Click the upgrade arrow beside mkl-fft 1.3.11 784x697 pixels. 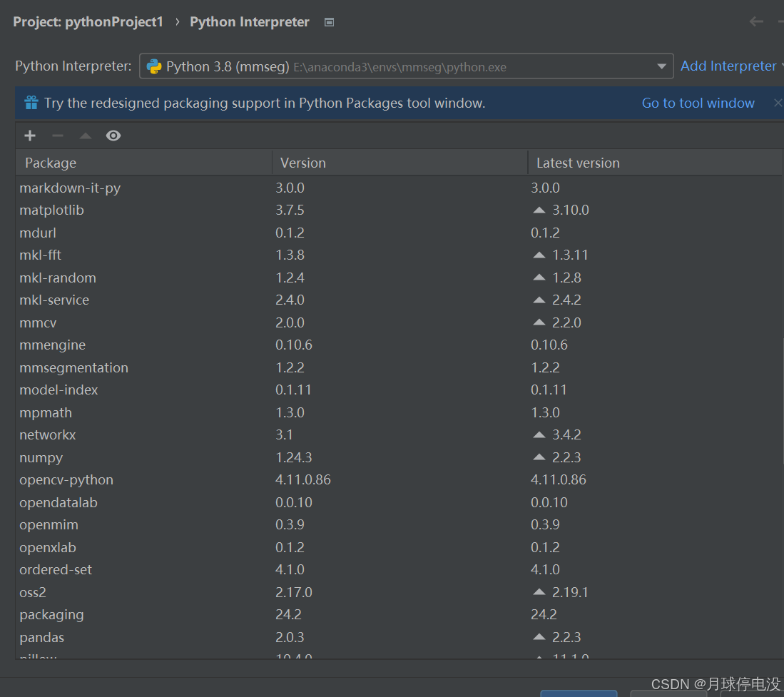(539, 255)
